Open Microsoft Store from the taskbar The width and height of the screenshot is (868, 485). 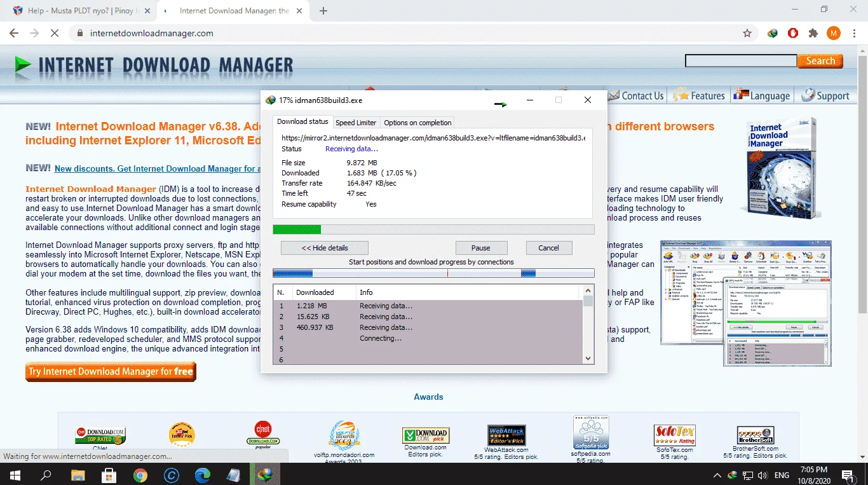click(x=109, y=474)
